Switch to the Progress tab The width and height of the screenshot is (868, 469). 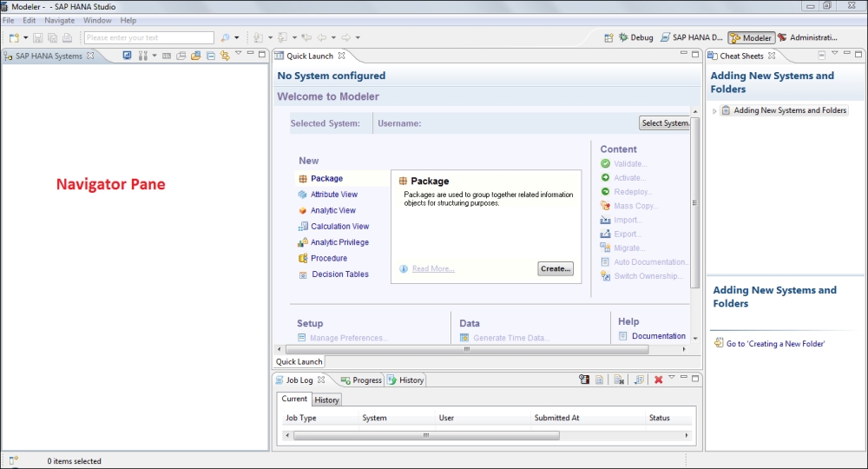pyautogui.click(x=361, y=380)
